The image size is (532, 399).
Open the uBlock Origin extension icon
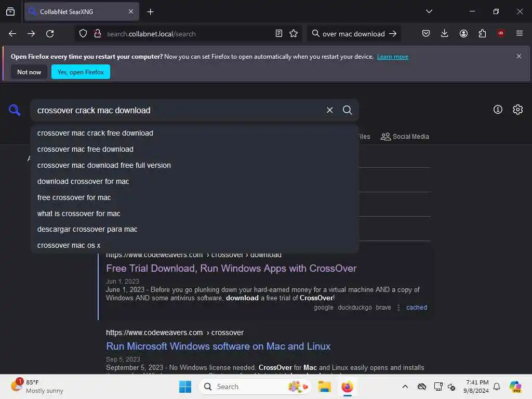pyautogui.click(x=501, y=33)
